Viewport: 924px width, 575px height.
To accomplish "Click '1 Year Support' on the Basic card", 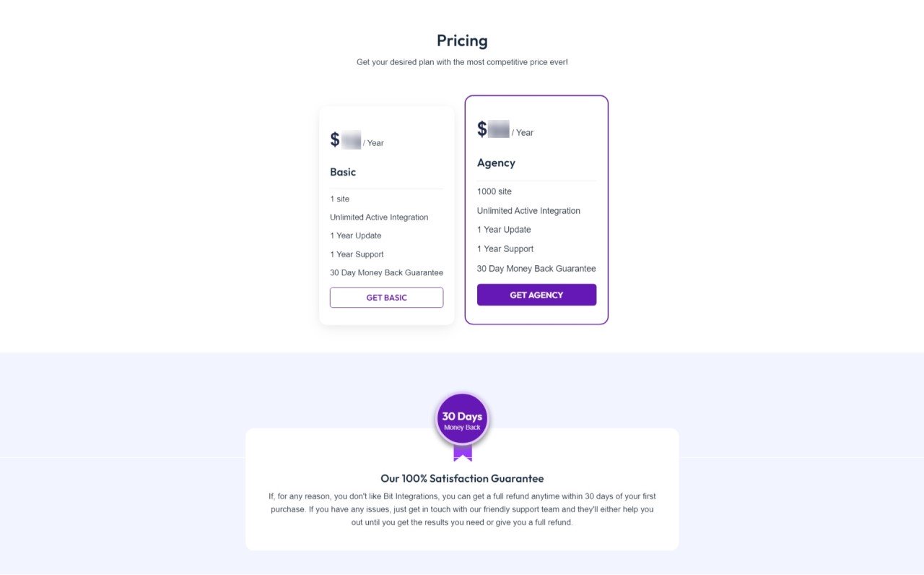I will (357, 254).
